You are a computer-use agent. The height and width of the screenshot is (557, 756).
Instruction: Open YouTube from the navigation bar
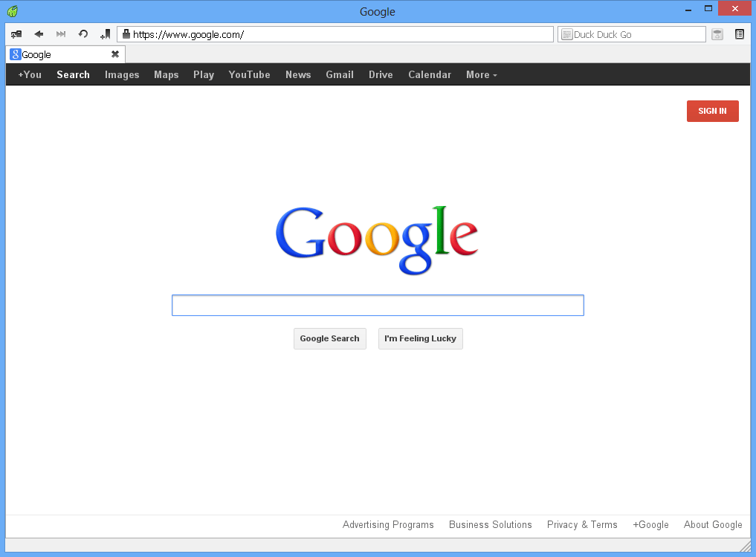pyautogui.click(x=249, y=75)
